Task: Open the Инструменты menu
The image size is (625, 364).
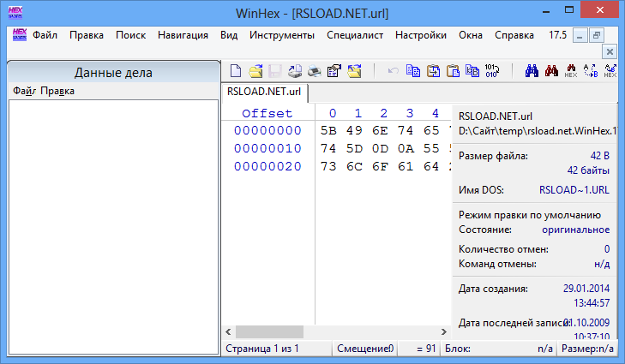Action: [x=282, y=35]
